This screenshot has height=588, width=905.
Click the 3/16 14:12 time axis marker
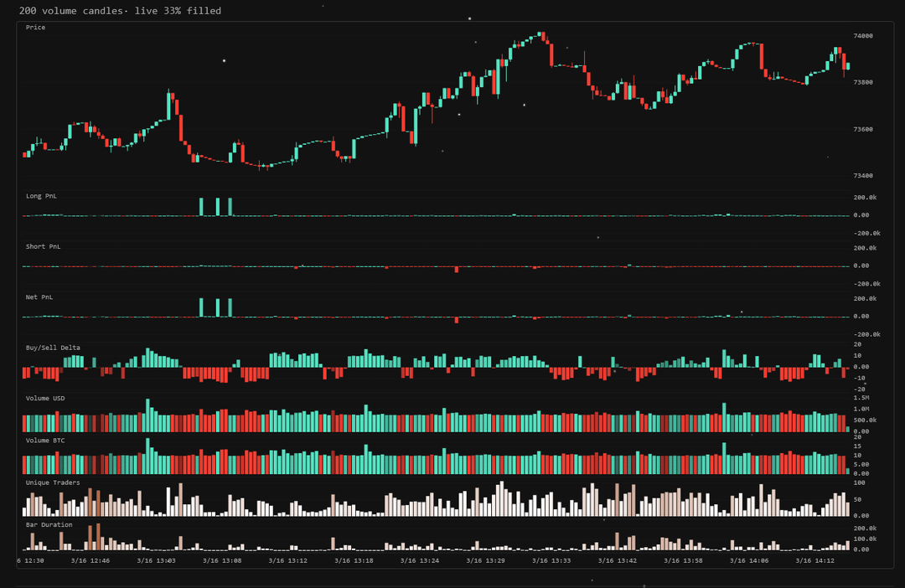coord(815,561)
